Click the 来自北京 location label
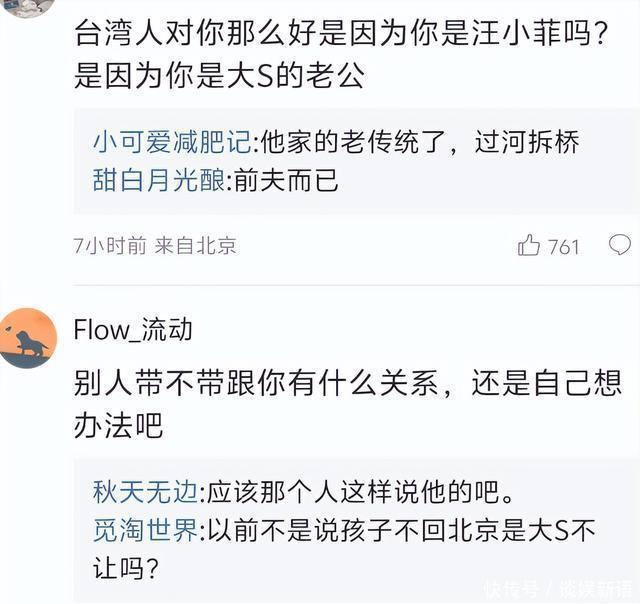 click(x=196, y=246)
